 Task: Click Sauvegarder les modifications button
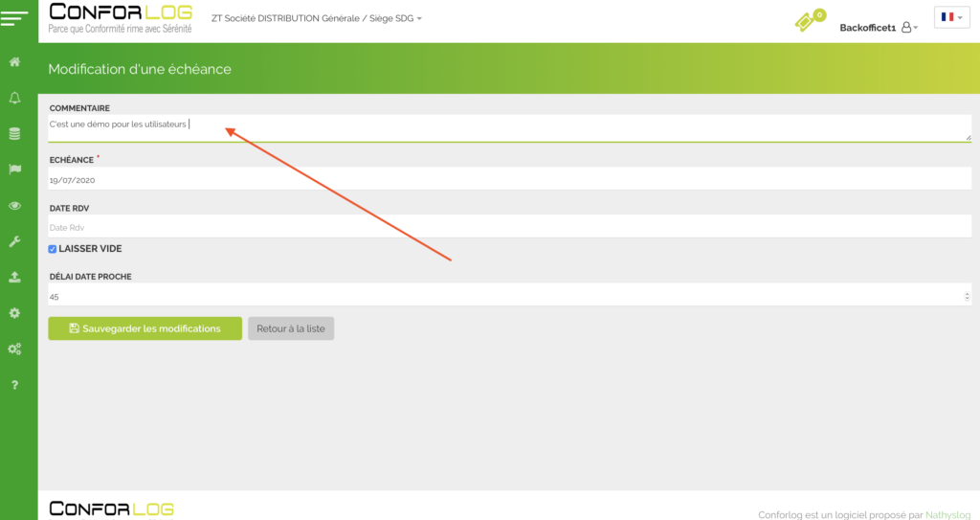tap(145, 328)
